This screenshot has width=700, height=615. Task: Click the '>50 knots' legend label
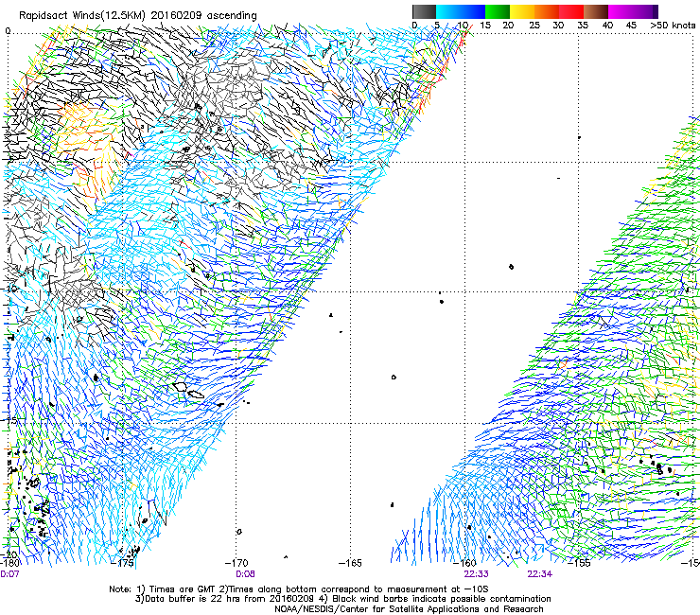pos(673,26)
